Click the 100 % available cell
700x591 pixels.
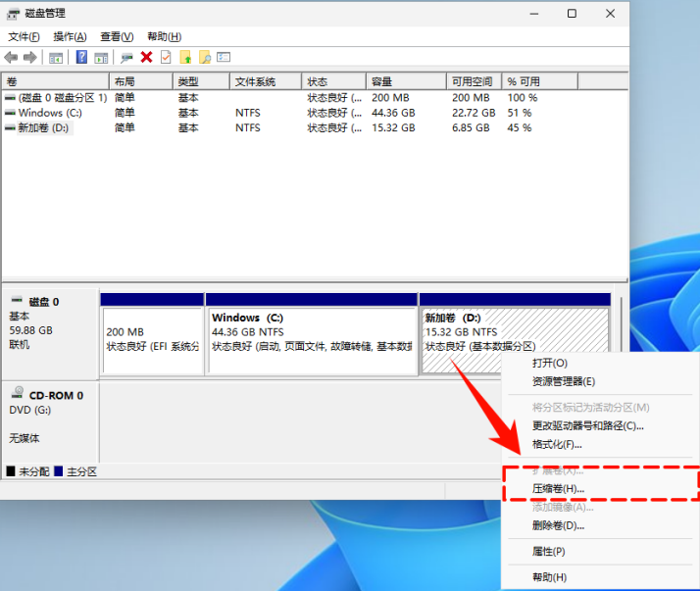pos(523,98)
